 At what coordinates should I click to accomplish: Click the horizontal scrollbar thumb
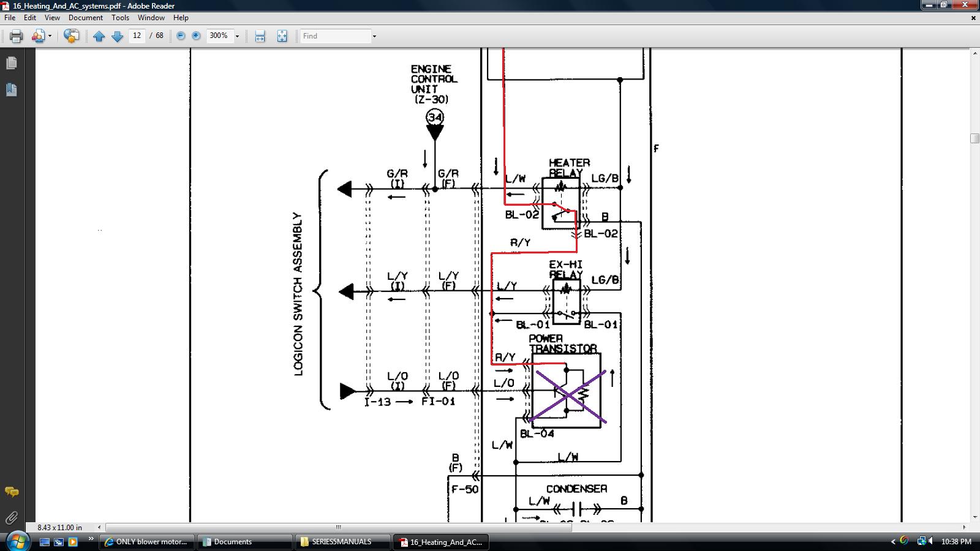[338, 527]
